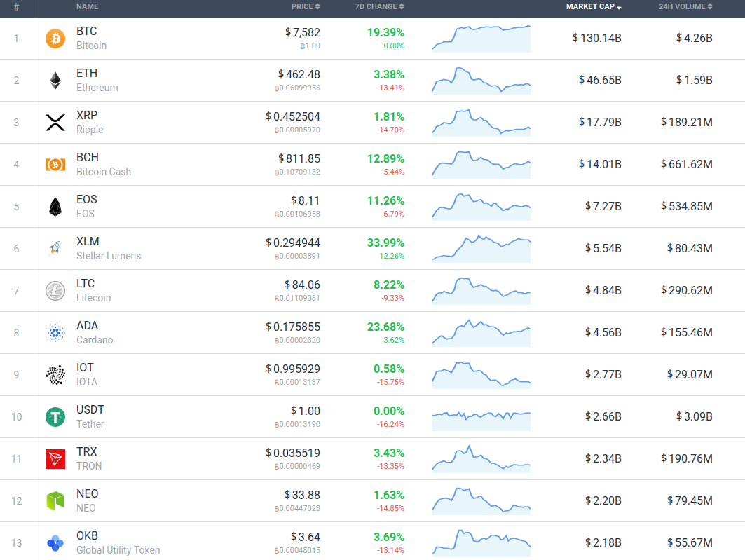745x560 pixels.
Task: Select the $3.09B volume for Tether
Action: click(694, 416)
